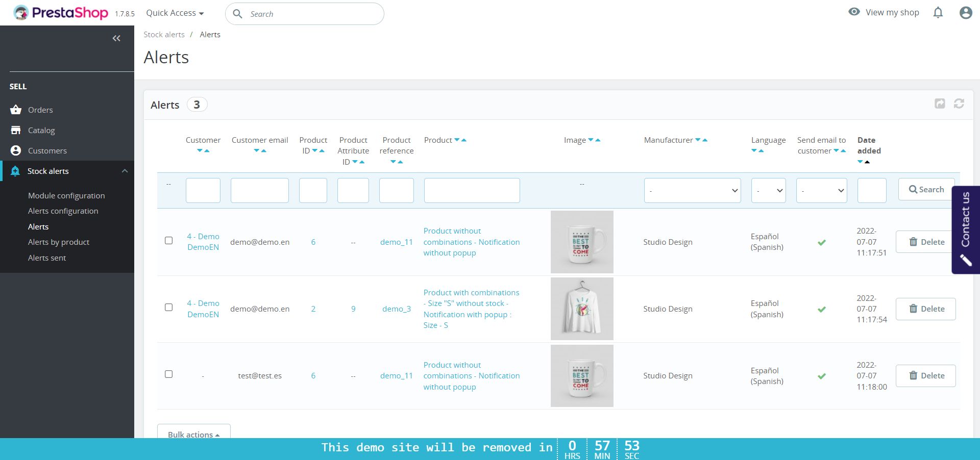Click the Search filter button
Image resolution: width=980 pixels, height=460 pixels.
926,189
